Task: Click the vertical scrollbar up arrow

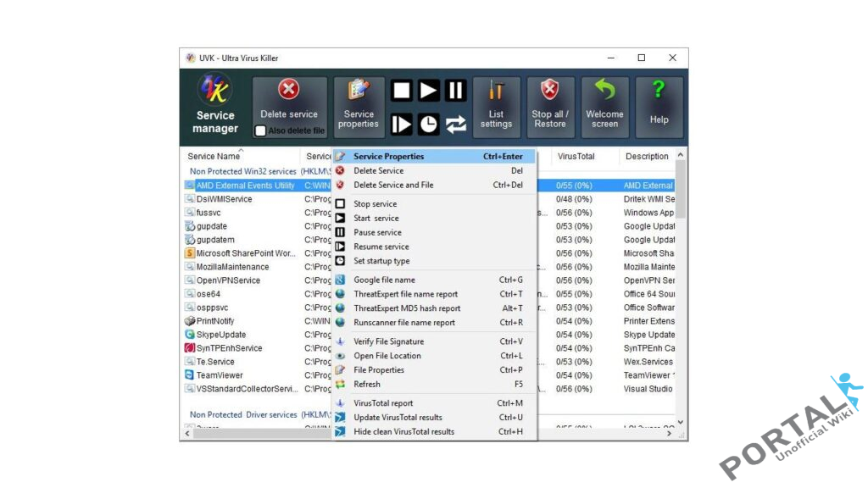Action: tap(681, 156)
